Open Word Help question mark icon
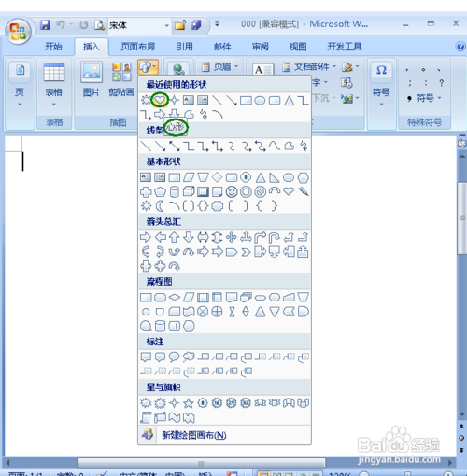The image size is (467, 476). coord(460,47)
